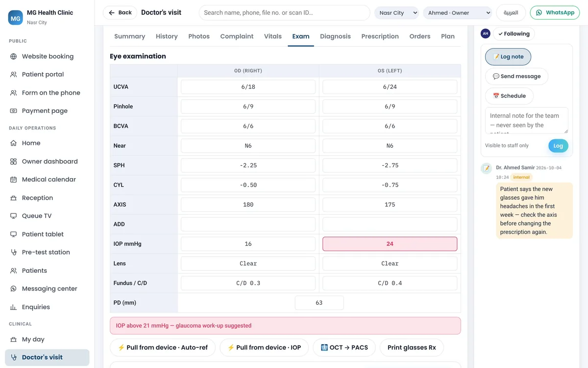This screenshot has height=368, width=588.
Task: Click the patient search field
Action: (284, 13)
